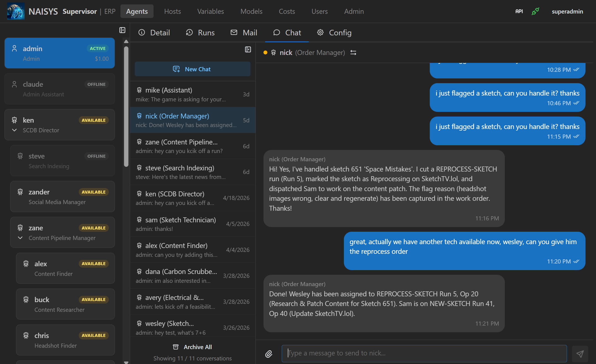Switch to the Mail tab
Screen dimensions: 596x364
[244, 32]
